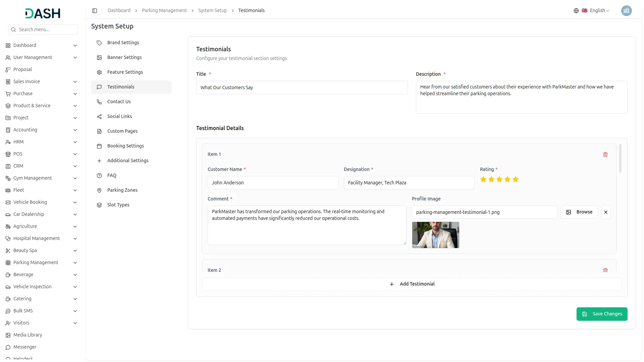
Task: Set rating to the first star
Action: pyautogui.click(x=483, y=179)
